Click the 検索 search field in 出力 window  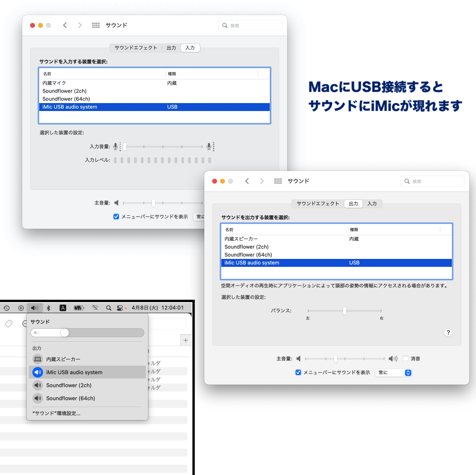(x=432, y=181)
